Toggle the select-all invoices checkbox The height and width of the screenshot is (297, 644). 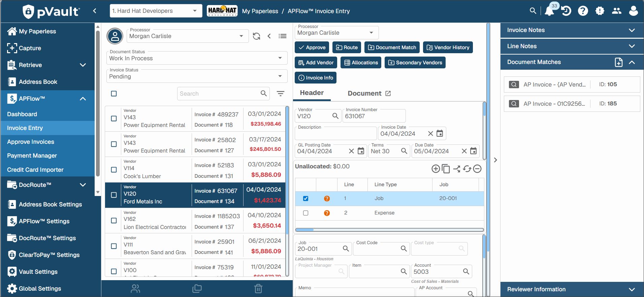114,94
